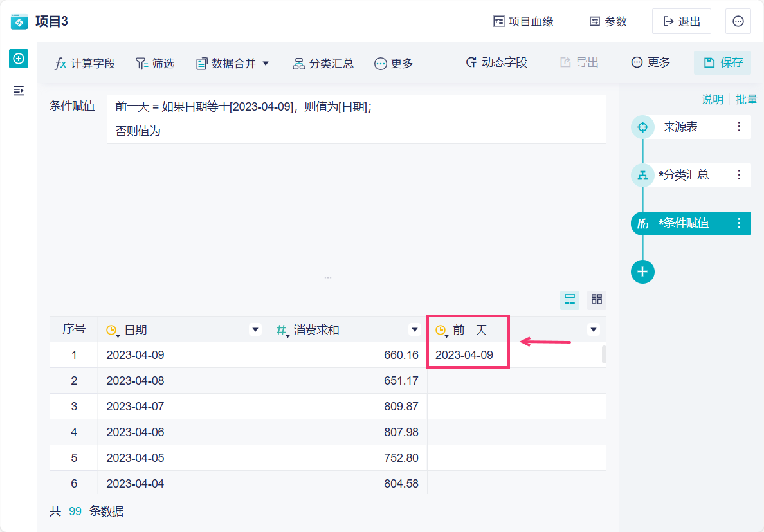Switch to the grid view layout toggle
The height and width of the screenshot is (532, 764).
click(x=597, y=300)
